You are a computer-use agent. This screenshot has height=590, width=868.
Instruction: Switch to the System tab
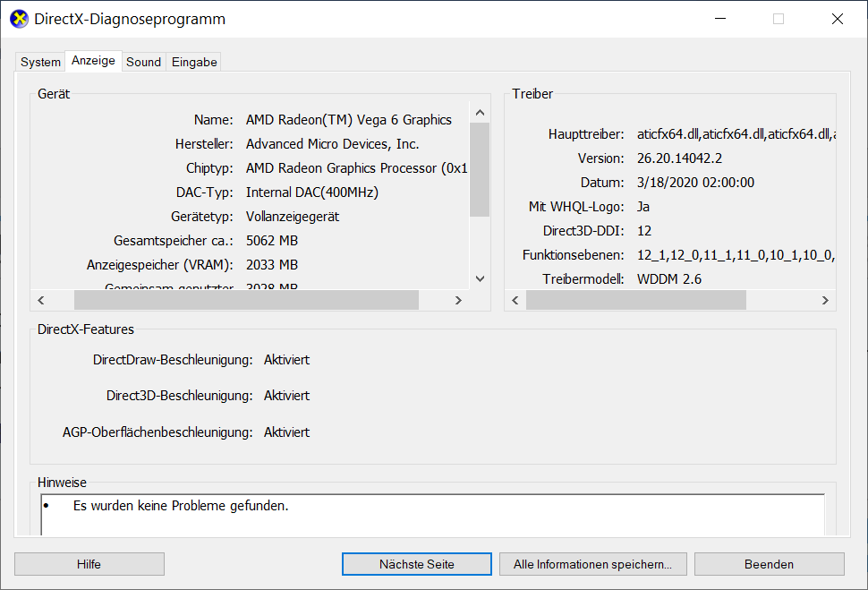point(40,62)
